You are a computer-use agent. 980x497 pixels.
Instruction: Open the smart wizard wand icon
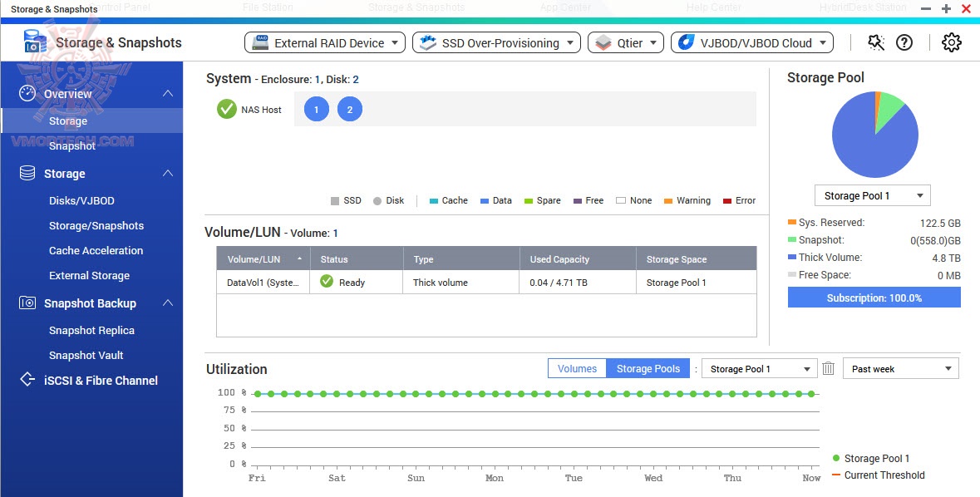(x=876, y=42)
